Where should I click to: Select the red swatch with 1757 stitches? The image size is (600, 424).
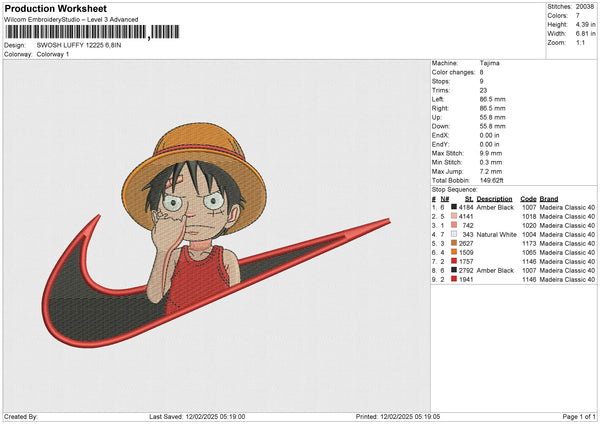[454, 261]
